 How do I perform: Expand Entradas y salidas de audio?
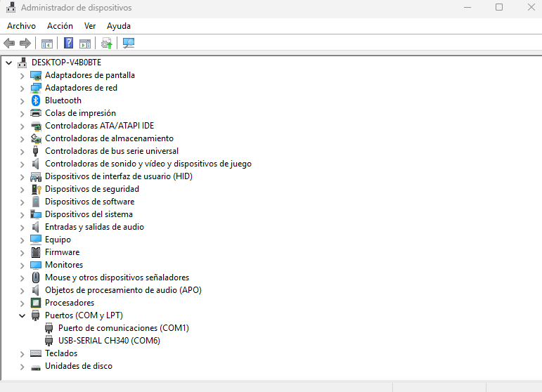tap(22, 228)
